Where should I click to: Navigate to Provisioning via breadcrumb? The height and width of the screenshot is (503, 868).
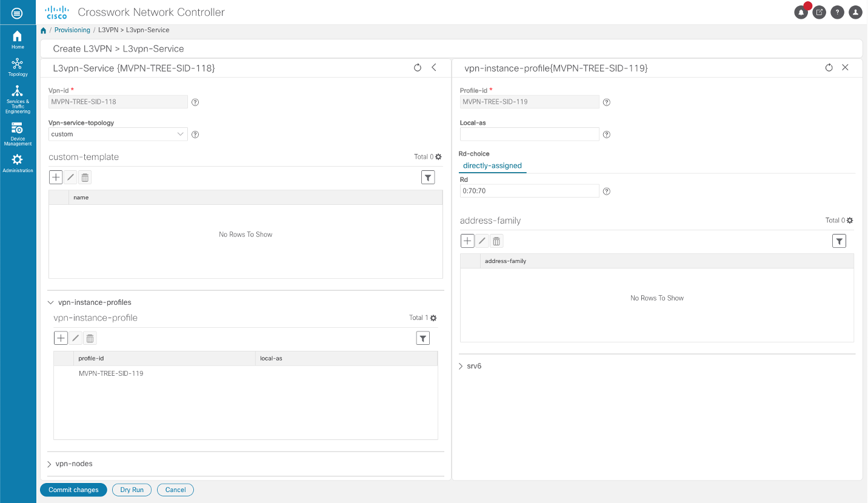coord(72,30)
